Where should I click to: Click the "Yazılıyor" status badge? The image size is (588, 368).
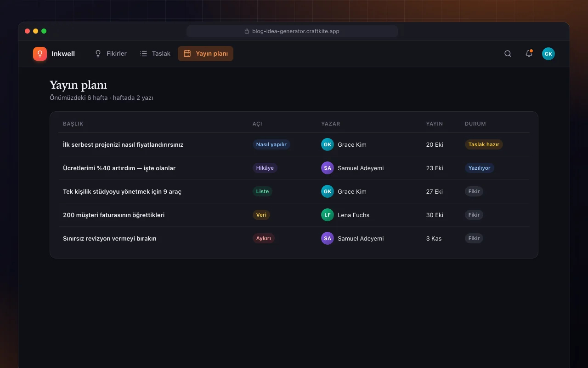click(480, 168)
